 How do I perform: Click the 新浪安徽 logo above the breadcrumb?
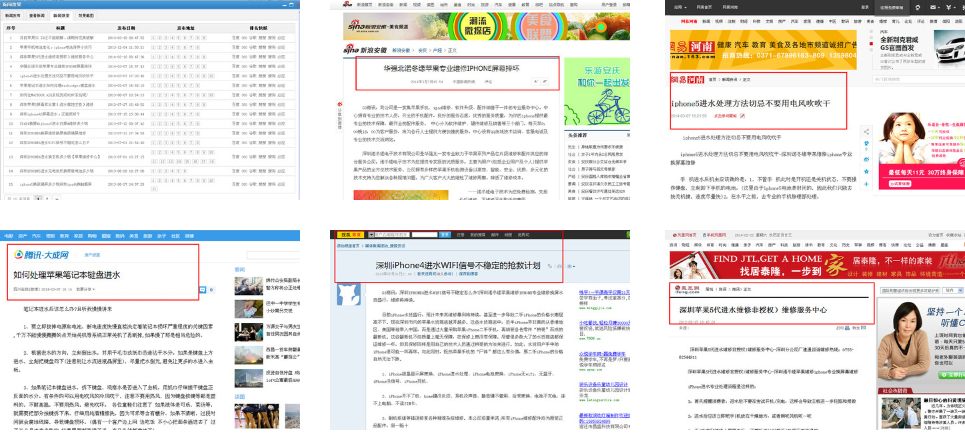(365, 49)
